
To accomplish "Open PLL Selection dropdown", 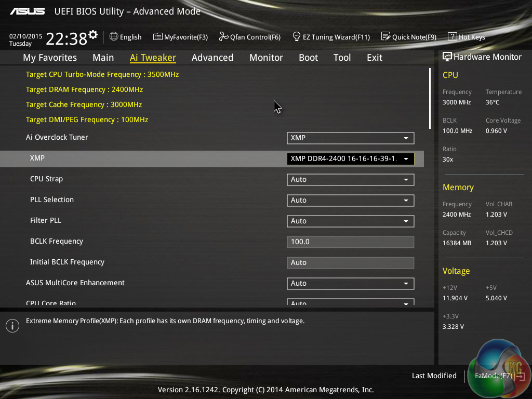I will click(351, 200).
